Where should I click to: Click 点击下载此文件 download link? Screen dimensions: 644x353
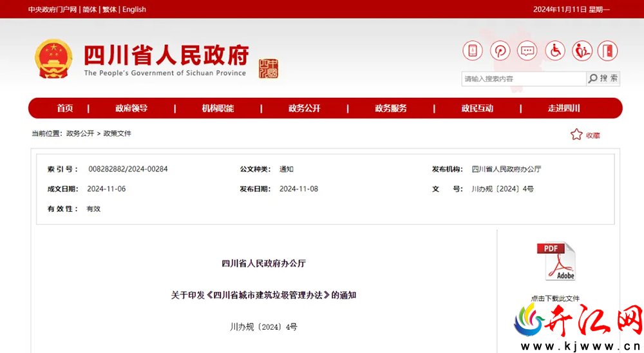pyautogui.click(x=555, y=298)
